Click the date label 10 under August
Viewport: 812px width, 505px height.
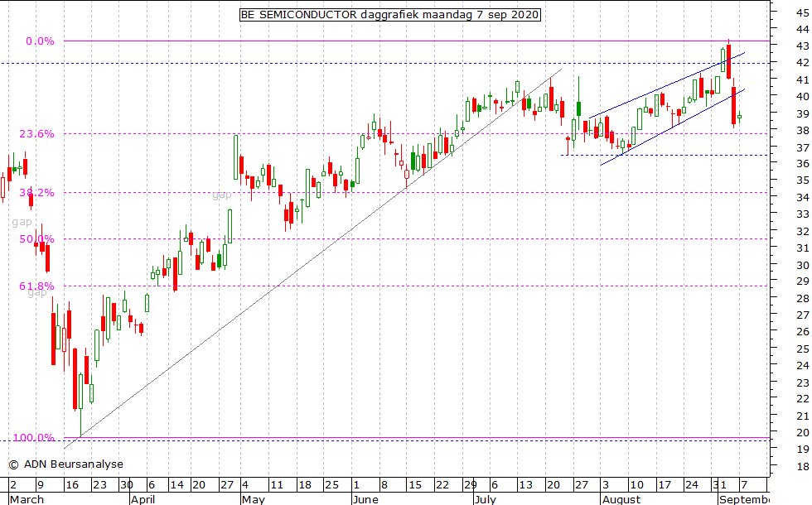click(x=636, y=485)
